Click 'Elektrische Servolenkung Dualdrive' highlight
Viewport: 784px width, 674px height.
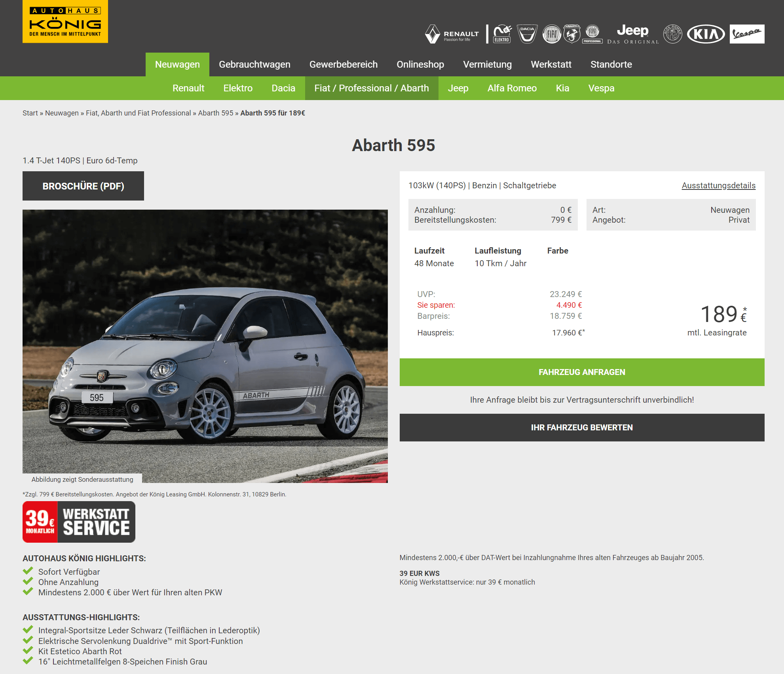[x=140, y=641]
